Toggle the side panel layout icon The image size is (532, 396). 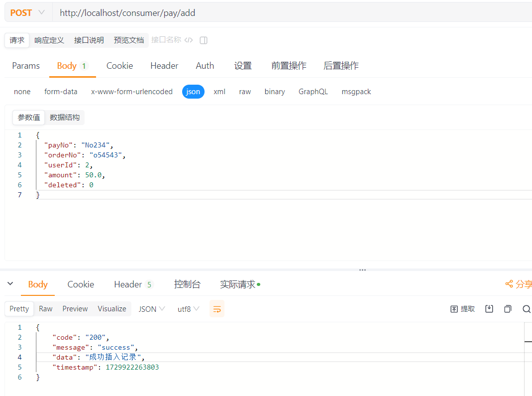204,40
